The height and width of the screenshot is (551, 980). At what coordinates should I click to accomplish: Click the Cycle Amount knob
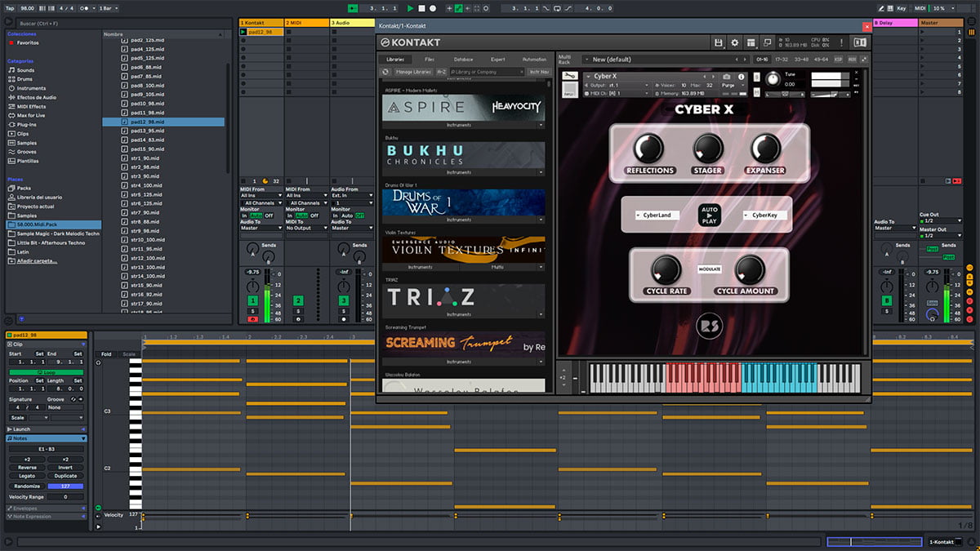pos(750,269)
